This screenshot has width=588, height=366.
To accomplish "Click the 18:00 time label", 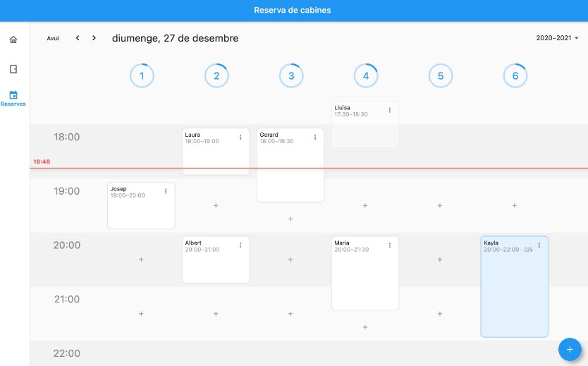I will [67, 137].
